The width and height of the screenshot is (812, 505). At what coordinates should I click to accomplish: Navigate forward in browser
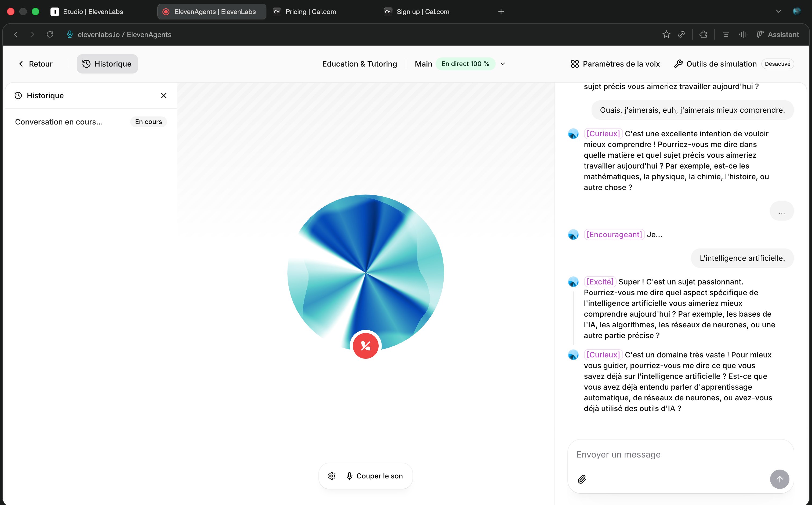tap(32, 34)
